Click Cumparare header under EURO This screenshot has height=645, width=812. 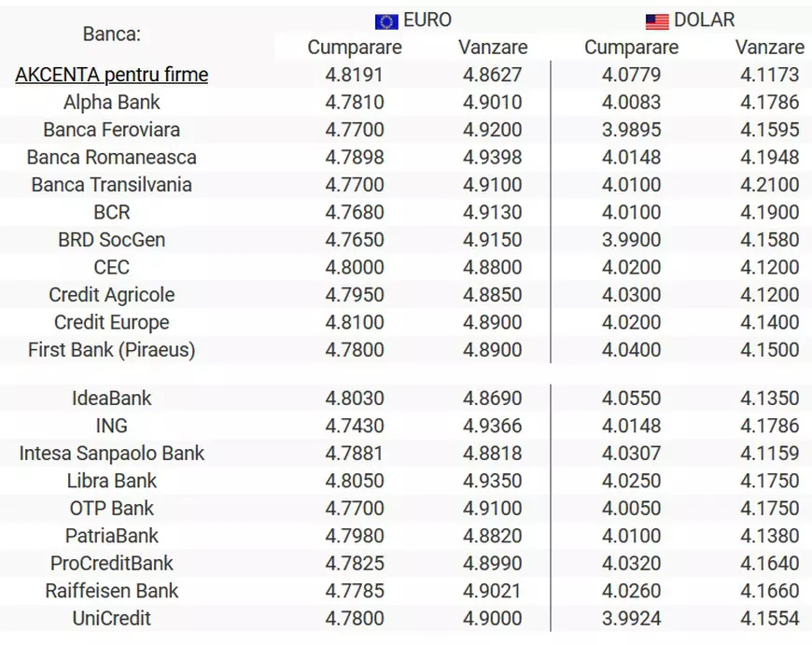[x=355, y=47]
